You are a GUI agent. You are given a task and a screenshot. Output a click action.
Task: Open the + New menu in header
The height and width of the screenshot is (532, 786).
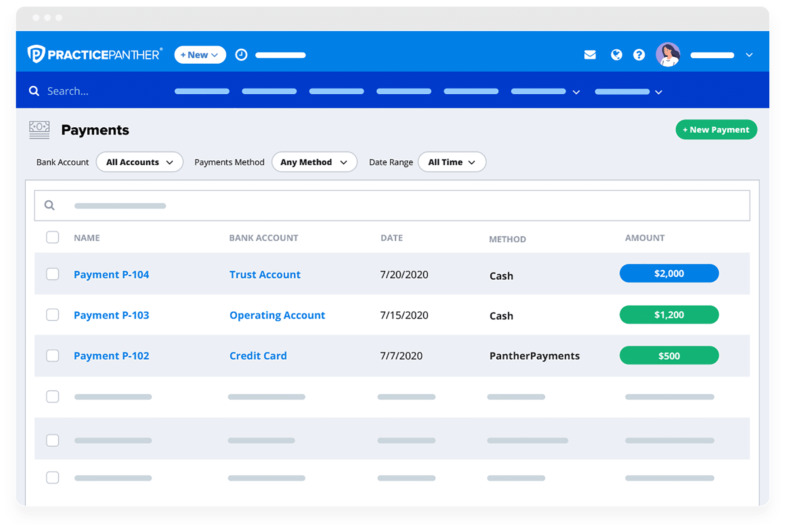[x=200, y=55]
